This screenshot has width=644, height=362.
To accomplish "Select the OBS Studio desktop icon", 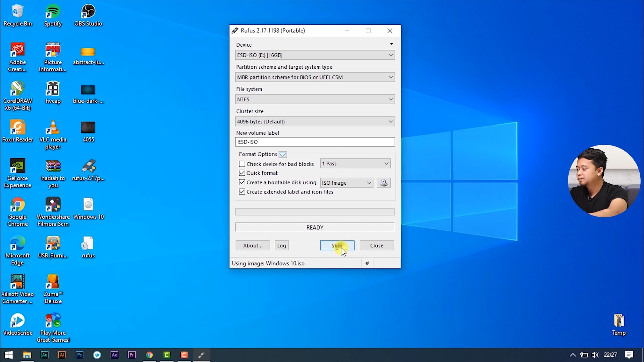I will pyautogui.click(x=88, y=15).
